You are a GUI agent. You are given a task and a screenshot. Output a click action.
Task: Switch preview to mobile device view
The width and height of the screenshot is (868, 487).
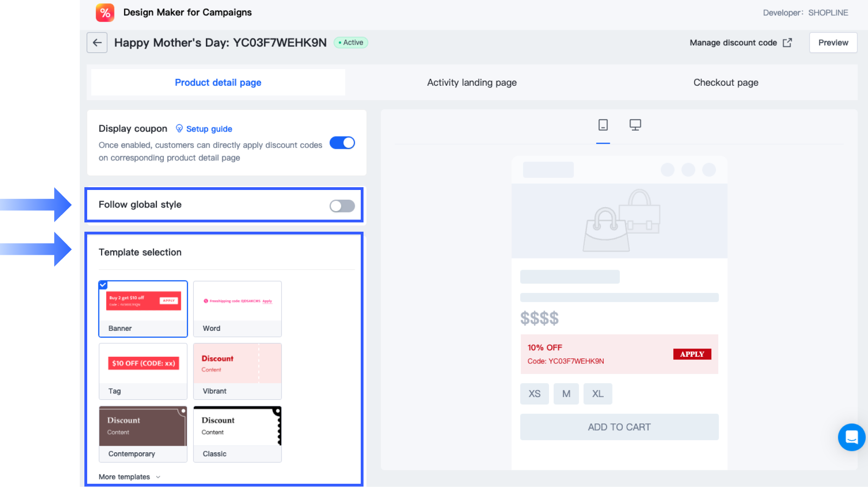[x=603, y=125]
